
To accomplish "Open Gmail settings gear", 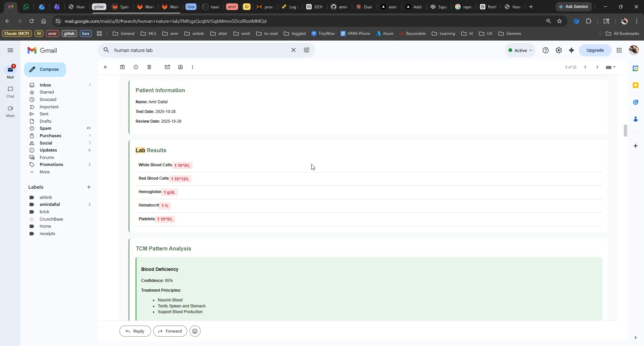I will point(558,50).
